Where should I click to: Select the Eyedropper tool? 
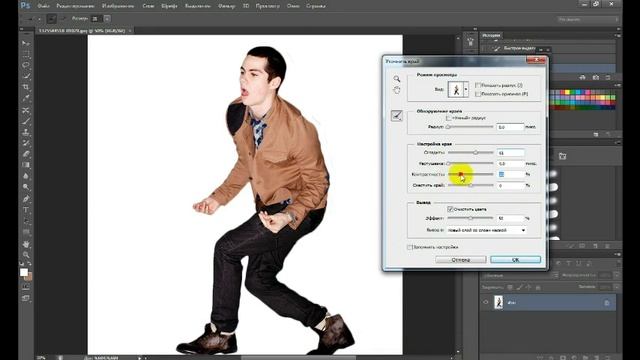[x=26, y=98]
